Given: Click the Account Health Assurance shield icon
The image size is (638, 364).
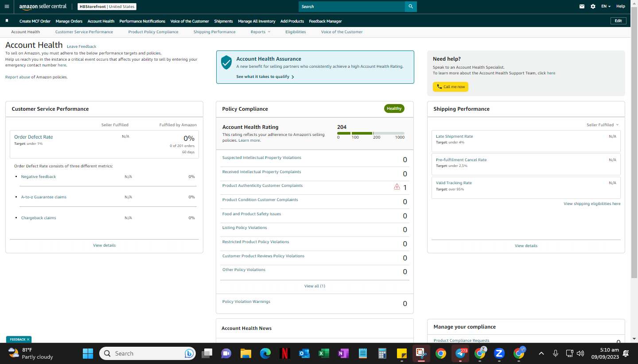Looking at the screenshot, I should coord(226,62).
